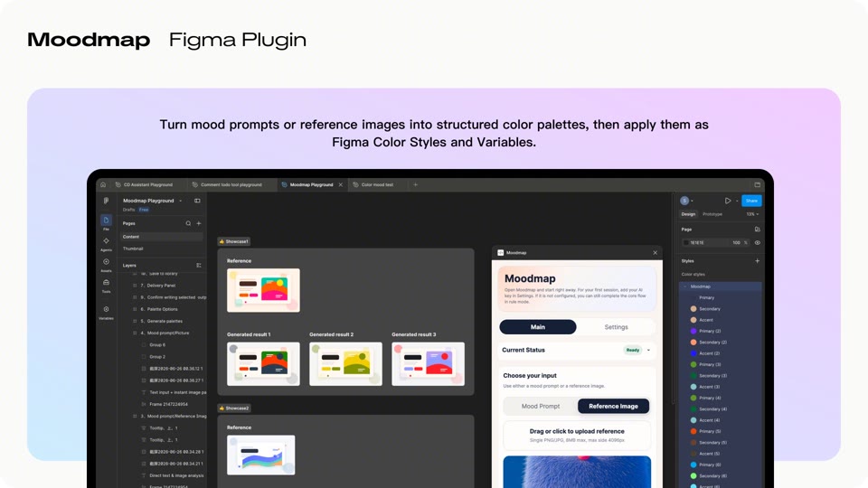Collapse the Moodmap color styles group
Screen dimensions: 868x488
[685, 286]
